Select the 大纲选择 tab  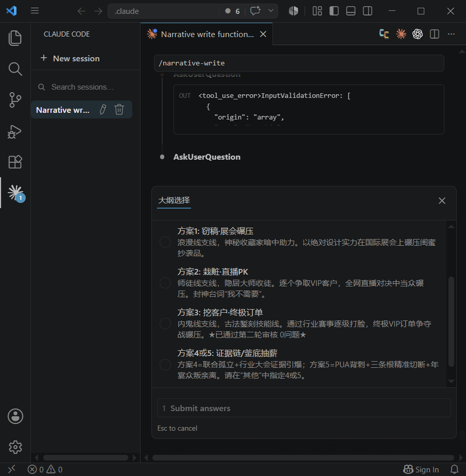click(174, 200)
